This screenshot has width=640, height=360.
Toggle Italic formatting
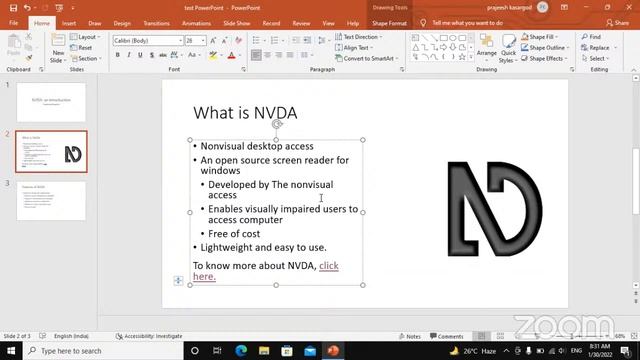click(129, 55)
